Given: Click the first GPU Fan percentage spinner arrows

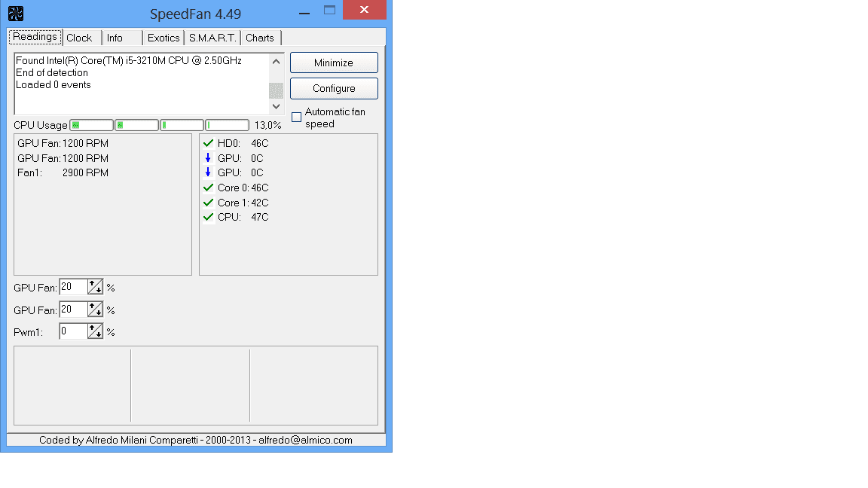Looking at the screenshot, I should [95, 287].
